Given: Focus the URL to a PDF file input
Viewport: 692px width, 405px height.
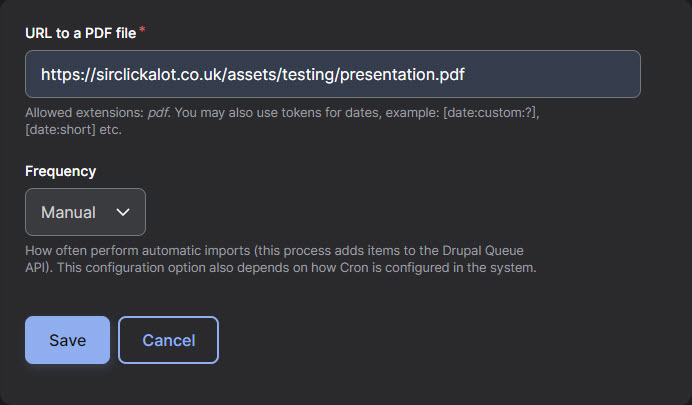Looking at the screenshot, I should (x=333, y=74).
